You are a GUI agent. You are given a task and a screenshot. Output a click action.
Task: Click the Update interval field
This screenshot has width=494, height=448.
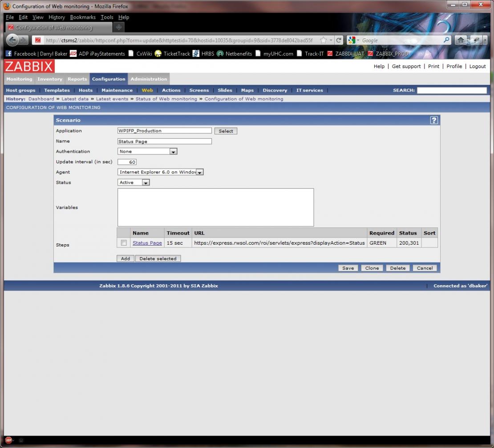[x=127, y=162]
